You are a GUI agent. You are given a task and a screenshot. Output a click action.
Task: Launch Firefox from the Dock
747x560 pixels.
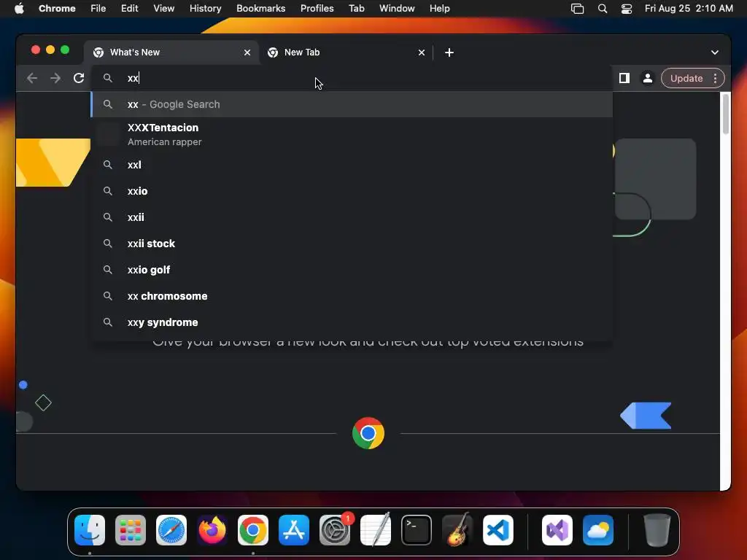[x=212, y=530]
